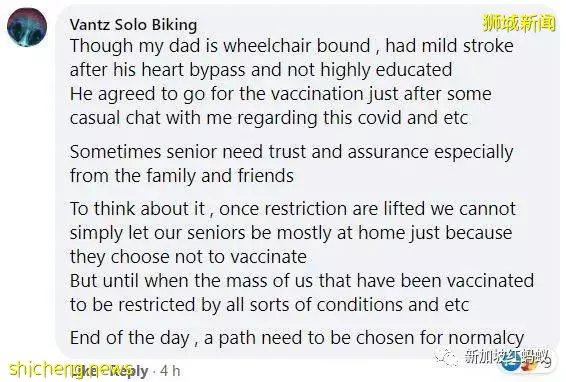This screenshot has width=566, height=382.
Task: Click the blue thumbs-up reaction icon
Action: 510,364
